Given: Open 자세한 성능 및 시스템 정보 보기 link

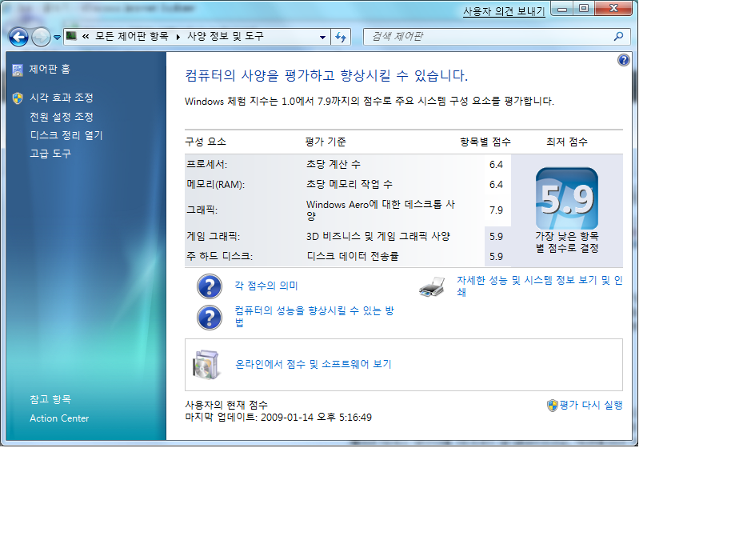Looking at the screenshot, I should [x=539, y=286].
